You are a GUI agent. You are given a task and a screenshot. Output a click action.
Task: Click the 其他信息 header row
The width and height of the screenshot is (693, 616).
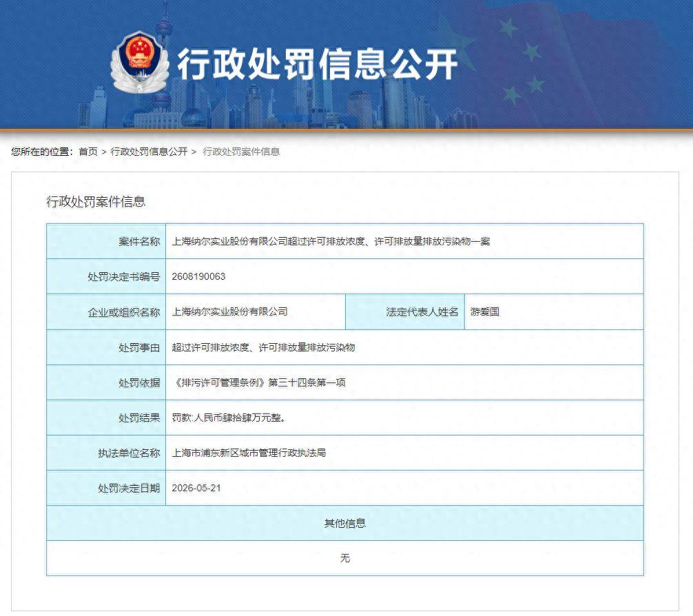coord(344,523)
